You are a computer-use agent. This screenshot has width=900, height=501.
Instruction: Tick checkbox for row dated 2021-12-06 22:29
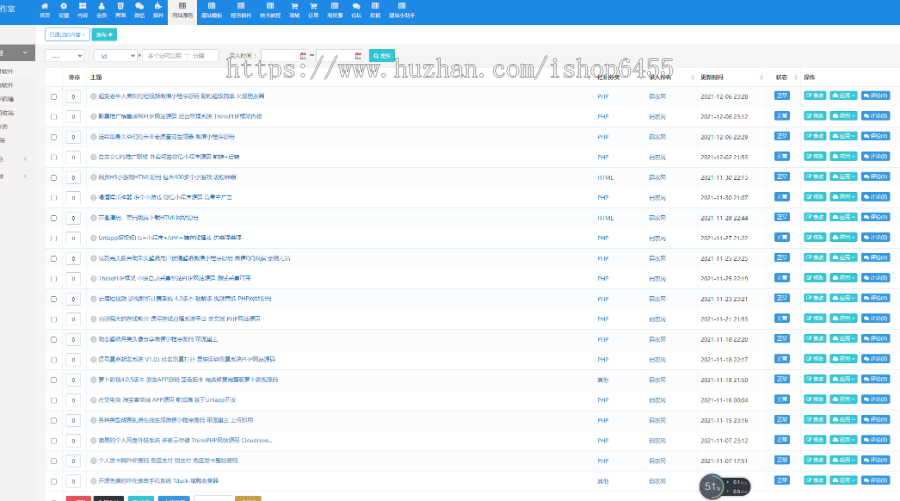[54, 137]
